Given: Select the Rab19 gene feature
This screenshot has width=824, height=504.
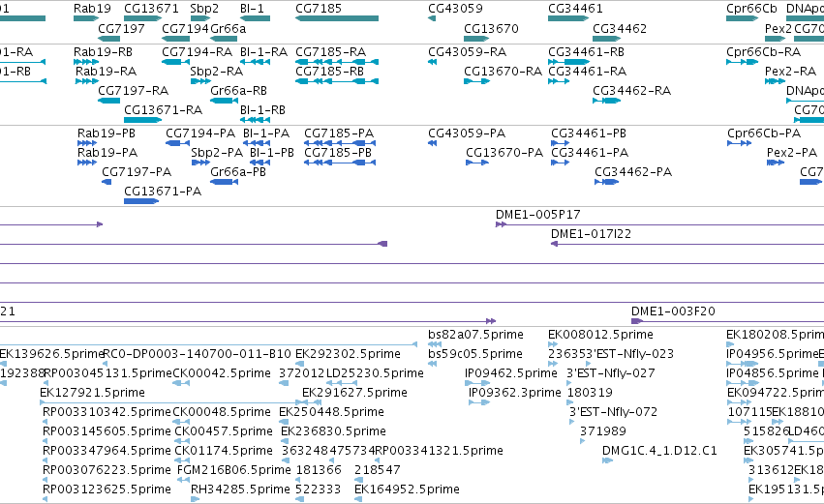Looking at the screenshot, I should [86, 18].
